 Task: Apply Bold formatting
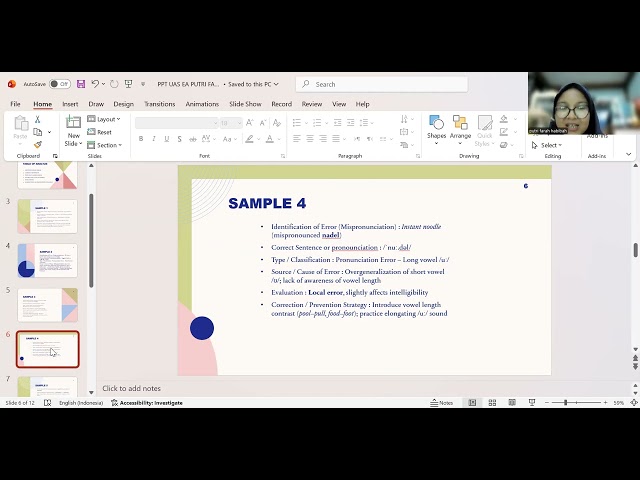click(x=141, y=139)
